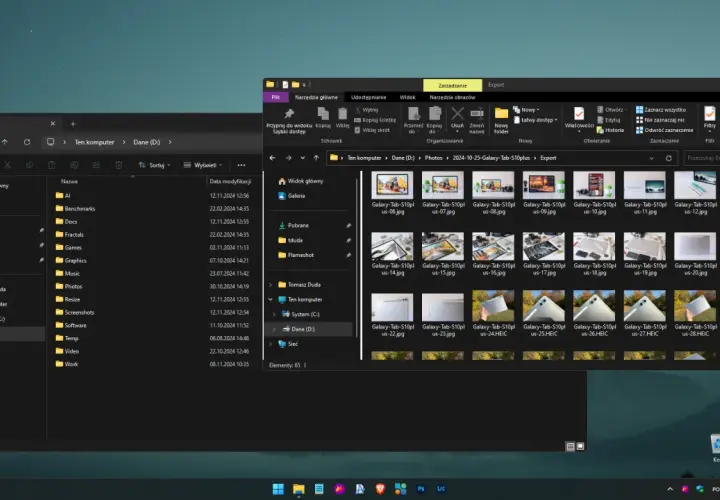Screen dimensions: 720x500
Task: Go up one folder in Export window
Action: 316,158
